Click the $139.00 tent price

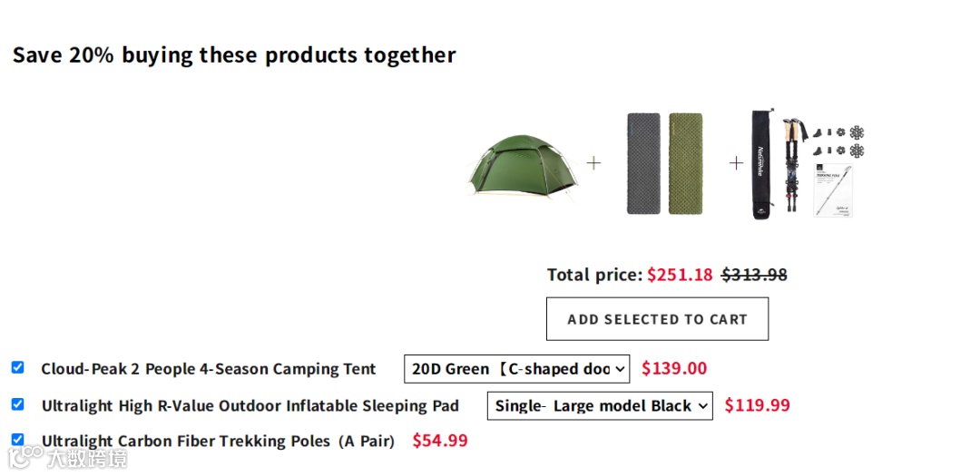click(673, 368)
